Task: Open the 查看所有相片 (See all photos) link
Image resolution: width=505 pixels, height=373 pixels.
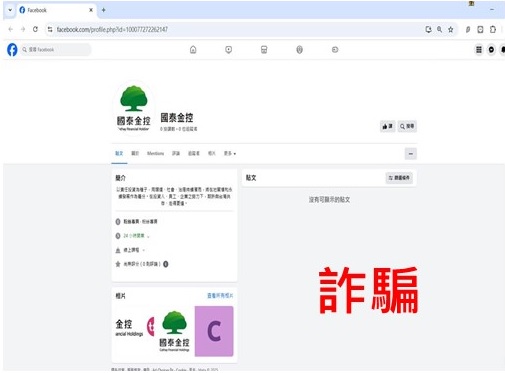Action: (x=220, y=295)
